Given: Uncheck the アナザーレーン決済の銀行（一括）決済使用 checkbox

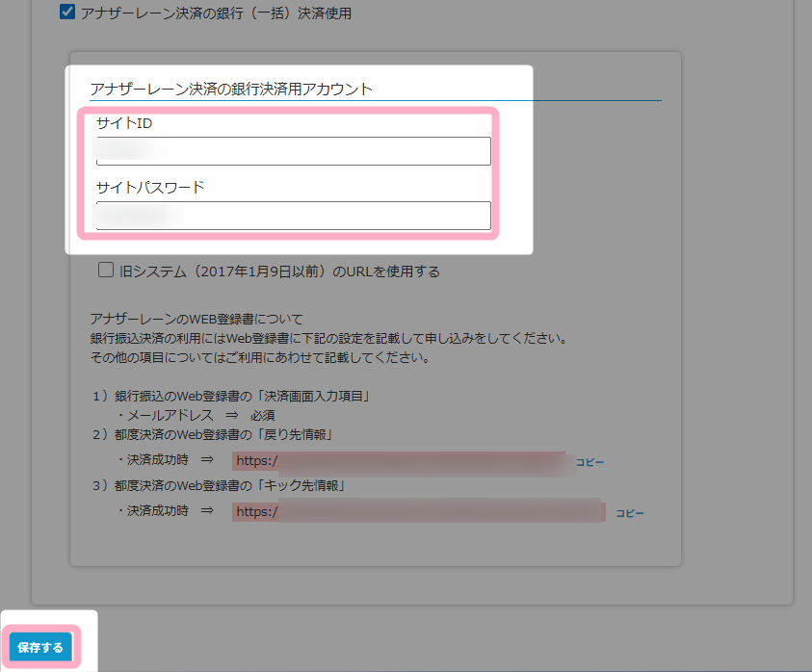Looking at the screenshot, I should (66, 13).
